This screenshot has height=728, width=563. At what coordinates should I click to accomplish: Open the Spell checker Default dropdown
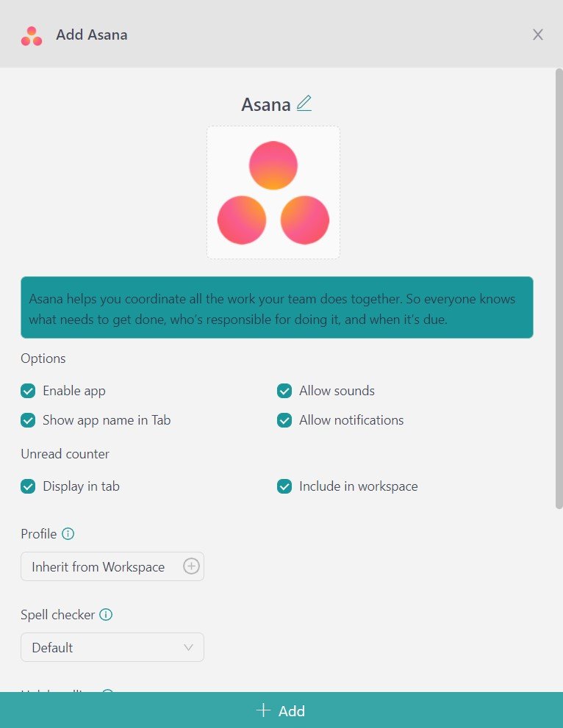click(112, 647)
